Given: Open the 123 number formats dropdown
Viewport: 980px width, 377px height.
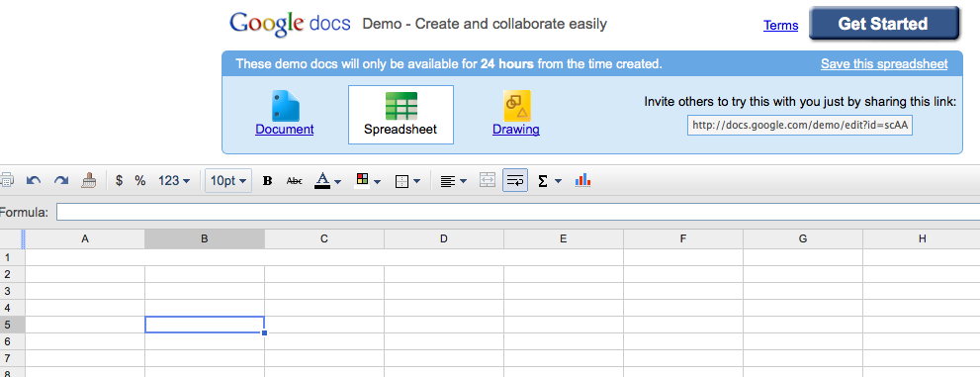Looking at the screenshot, I should click(x=174, y=181).
